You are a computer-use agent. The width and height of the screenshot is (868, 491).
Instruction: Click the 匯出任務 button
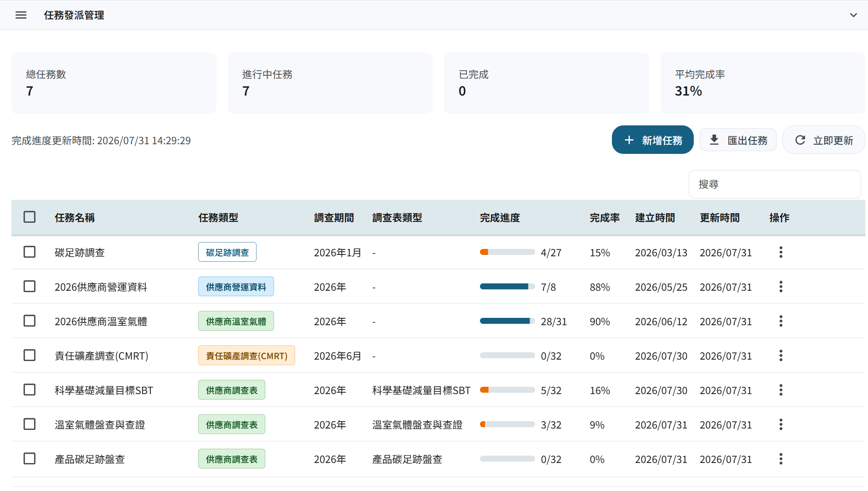coord(738,140)
